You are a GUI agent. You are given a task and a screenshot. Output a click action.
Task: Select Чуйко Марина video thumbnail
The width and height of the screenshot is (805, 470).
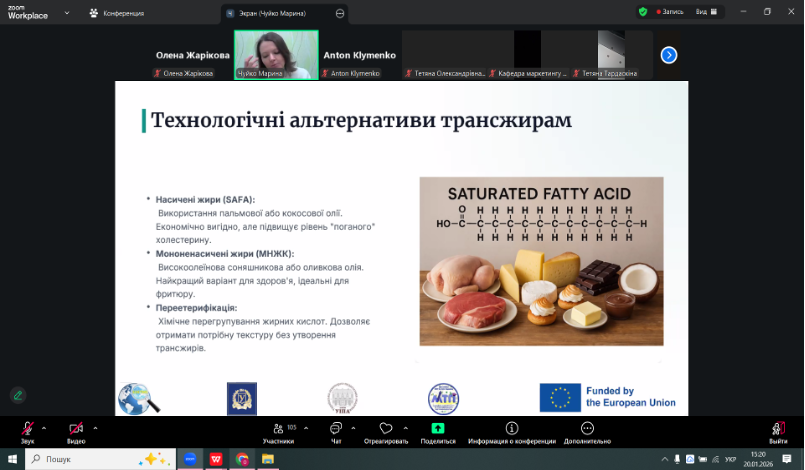pyautogui.click(x=276, y=54)
